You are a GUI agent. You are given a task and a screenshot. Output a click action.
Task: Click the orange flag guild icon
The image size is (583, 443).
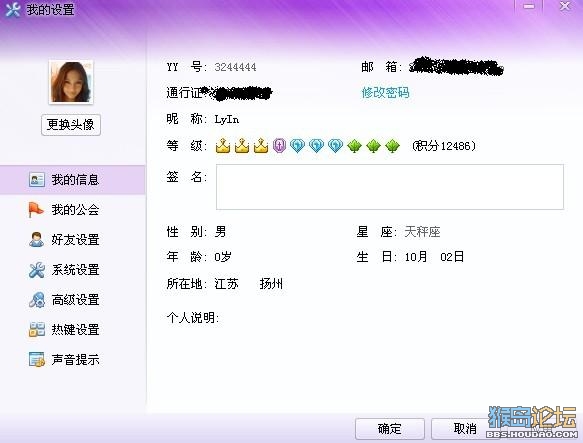(36, 210)
